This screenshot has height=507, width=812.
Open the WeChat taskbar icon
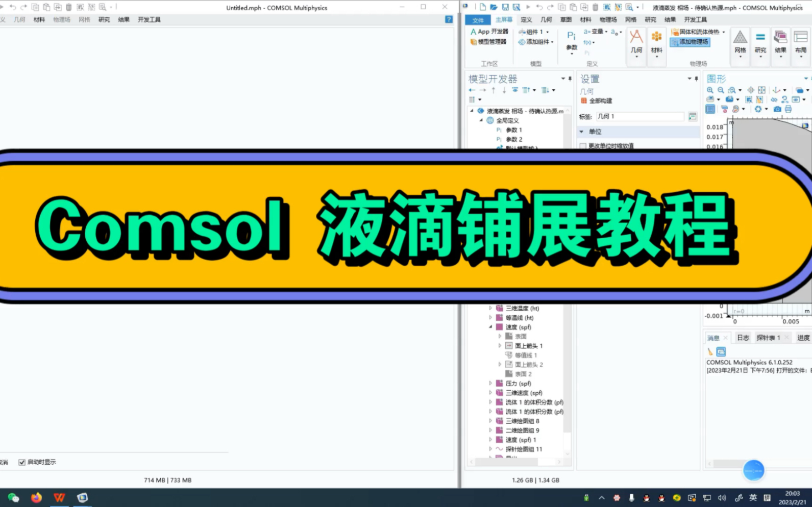(x=13, y=497)
